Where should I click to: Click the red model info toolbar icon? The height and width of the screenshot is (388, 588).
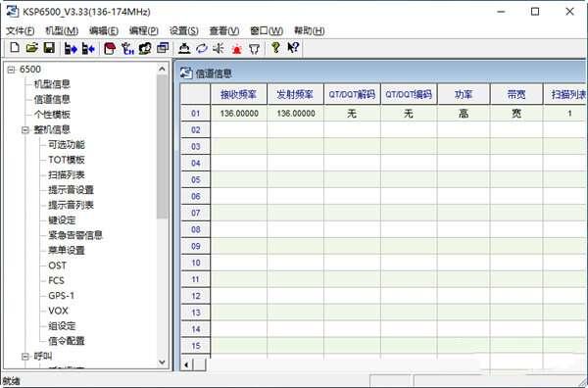(110, 48)
